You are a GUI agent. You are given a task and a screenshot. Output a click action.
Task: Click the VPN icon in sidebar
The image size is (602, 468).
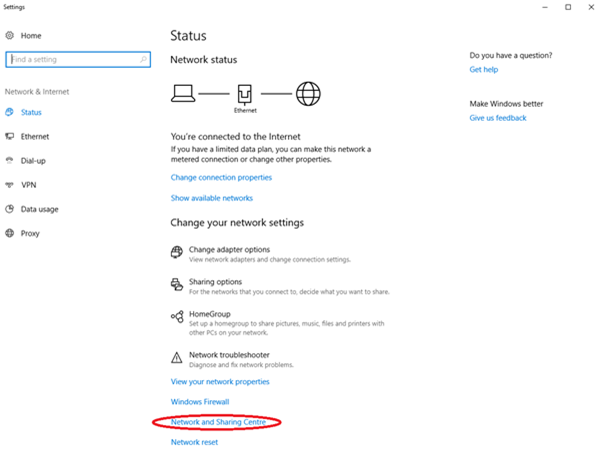[10, 185]
